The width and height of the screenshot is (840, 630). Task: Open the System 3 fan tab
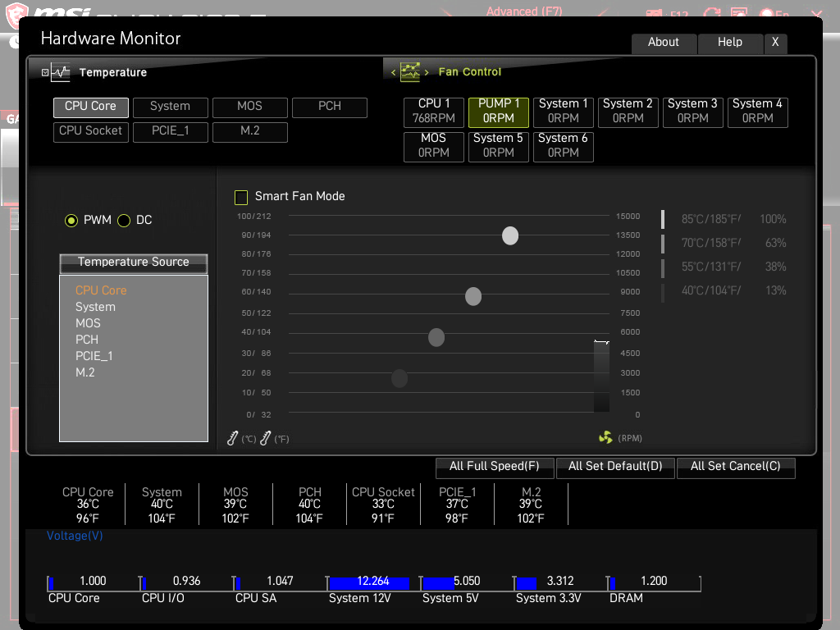coord(692,112)
